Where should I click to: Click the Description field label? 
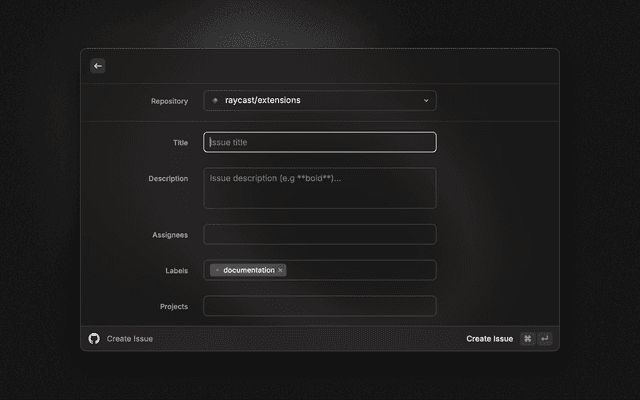[x=168, y=179]
